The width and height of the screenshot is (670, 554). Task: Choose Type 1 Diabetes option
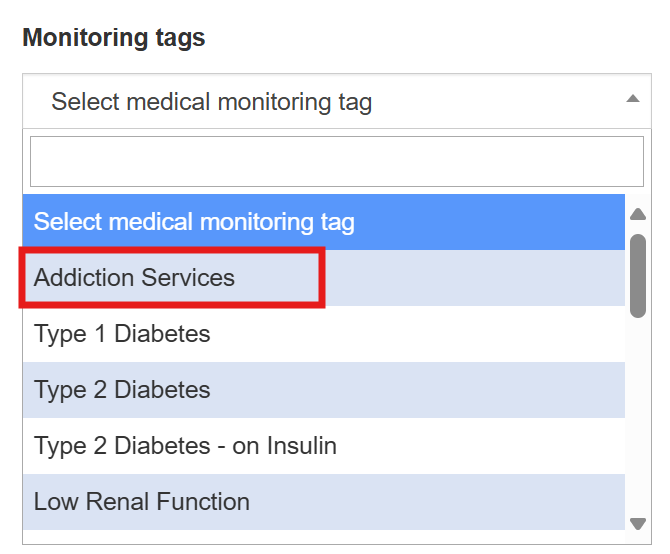[122, 334]
